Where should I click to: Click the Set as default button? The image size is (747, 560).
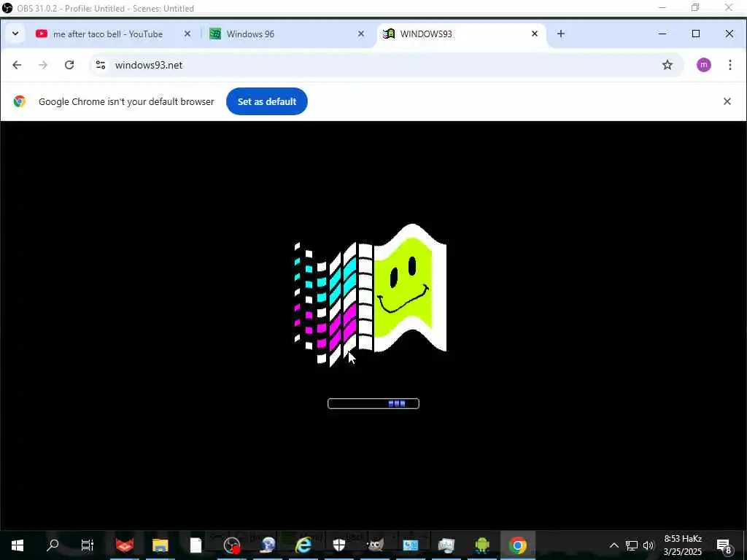(267, 101)
